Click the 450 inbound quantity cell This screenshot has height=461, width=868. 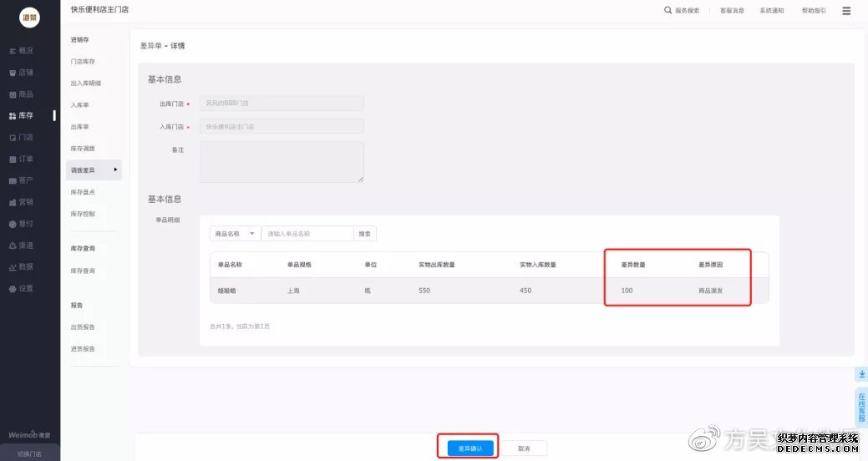point(525,291)
